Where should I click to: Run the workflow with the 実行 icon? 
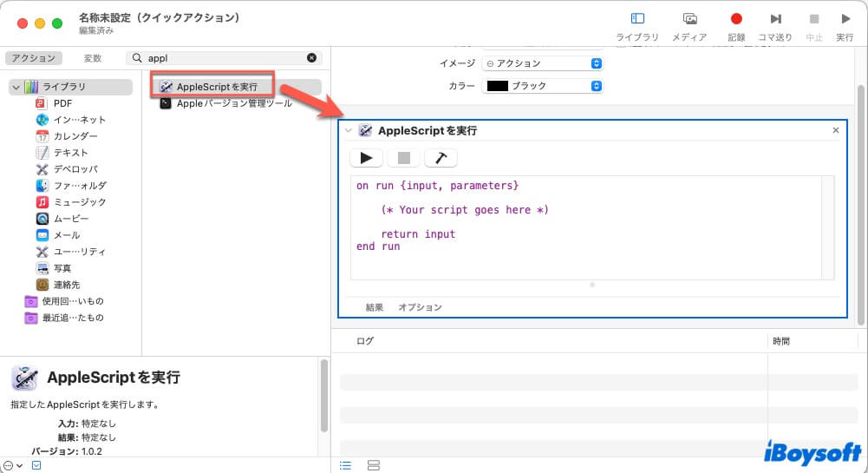(845, 19)
